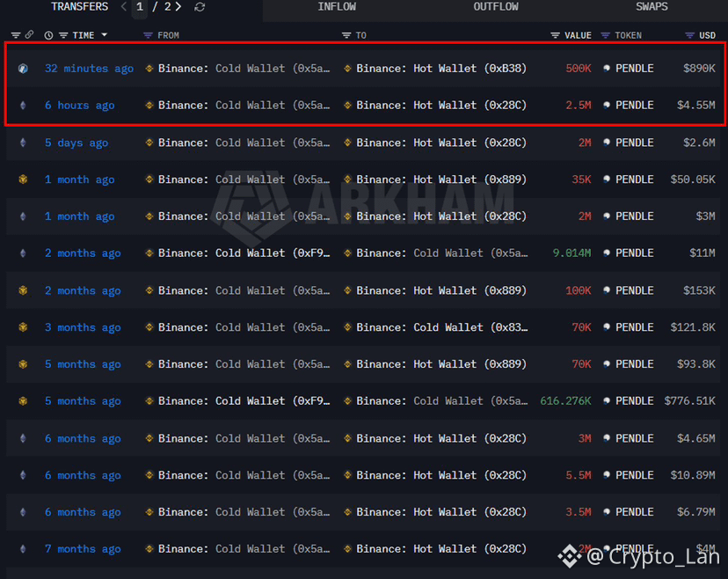
Task: Click Ethereum icon of the $10.89M row
Action: [23, 475]
